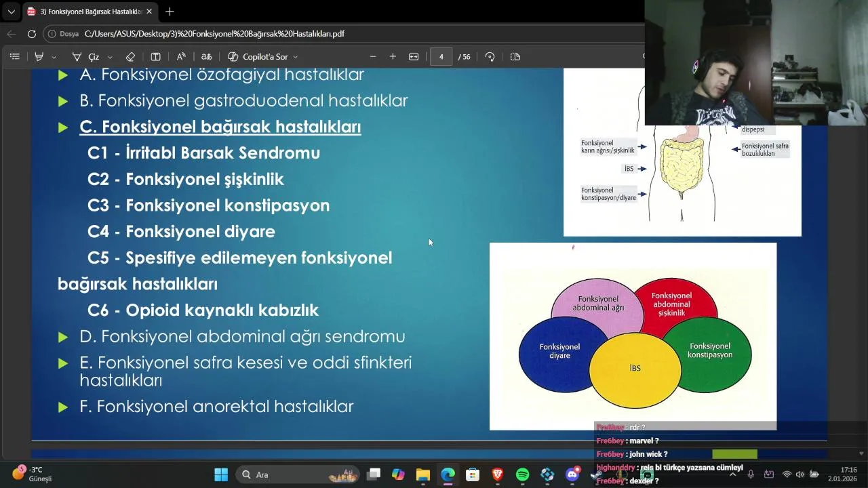The image size is (868, 488).
Task: Expand the Copilot'a Sor dropdown arrow
Action: coord(296,57)
